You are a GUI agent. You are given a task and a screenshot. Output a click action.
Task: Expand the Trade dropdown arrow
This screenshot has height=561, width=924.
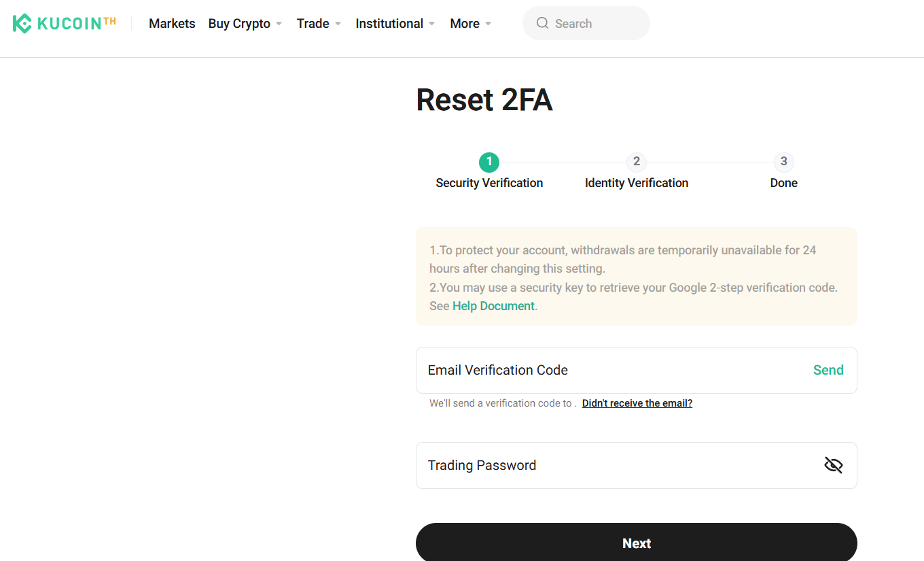click(338, 24)
